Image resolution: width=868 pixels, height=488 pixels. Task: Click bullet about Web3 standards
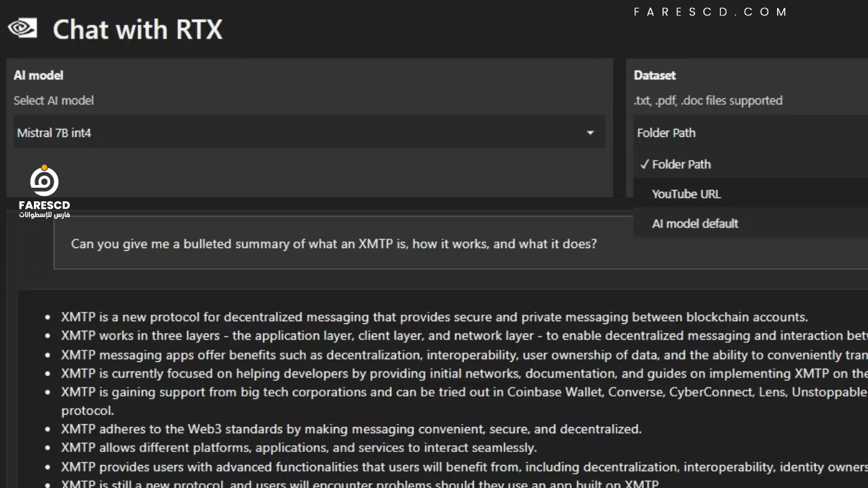351,429
